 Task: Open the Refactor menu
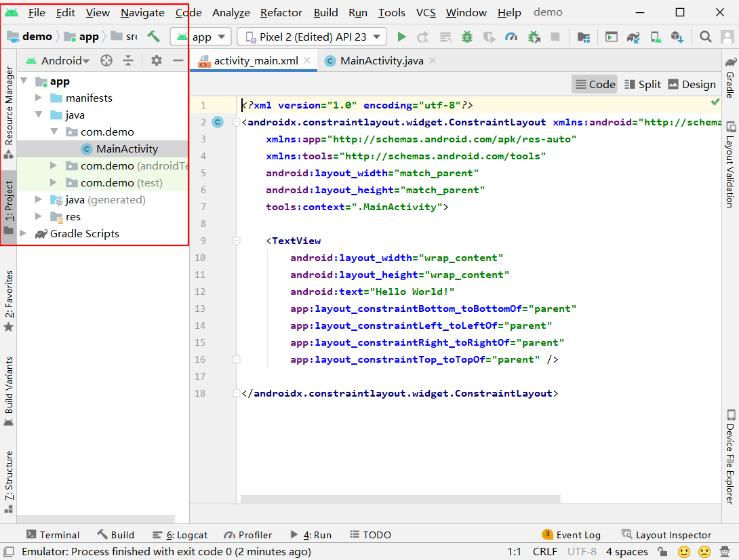pos(281,12)
